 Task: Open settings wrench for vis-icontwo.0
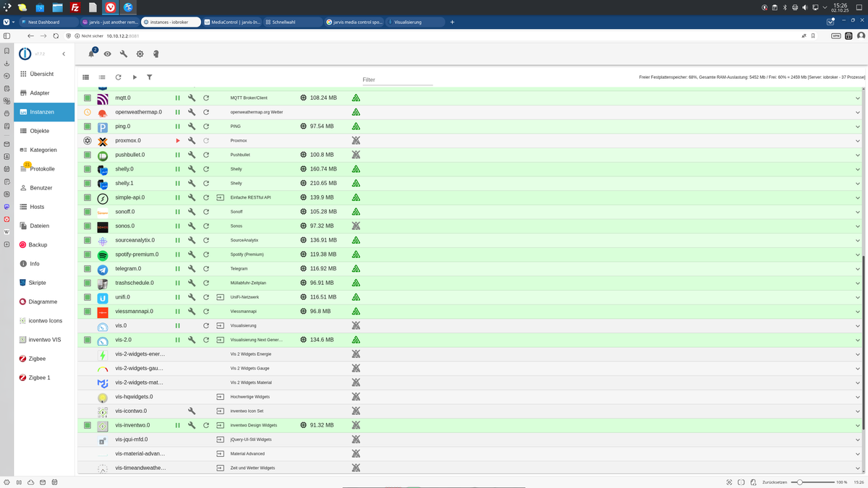coord(192,411)
